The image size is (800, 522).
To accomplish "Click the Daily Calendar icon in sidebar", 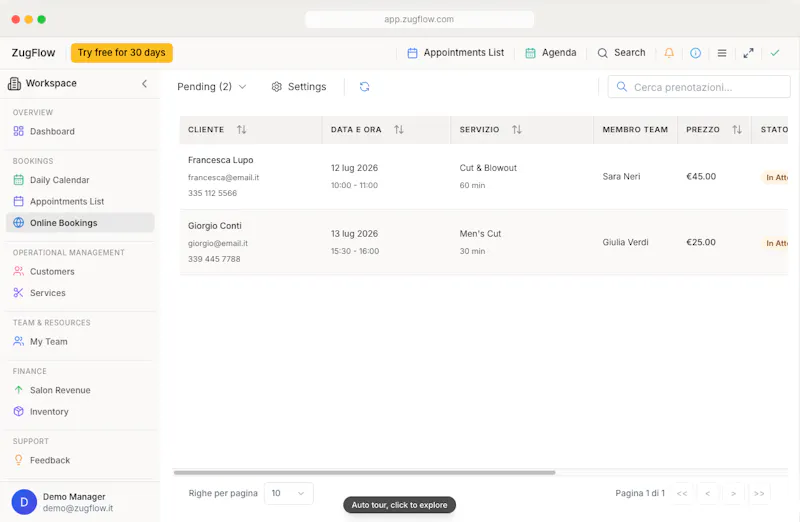I will click(x=18, y=180).
